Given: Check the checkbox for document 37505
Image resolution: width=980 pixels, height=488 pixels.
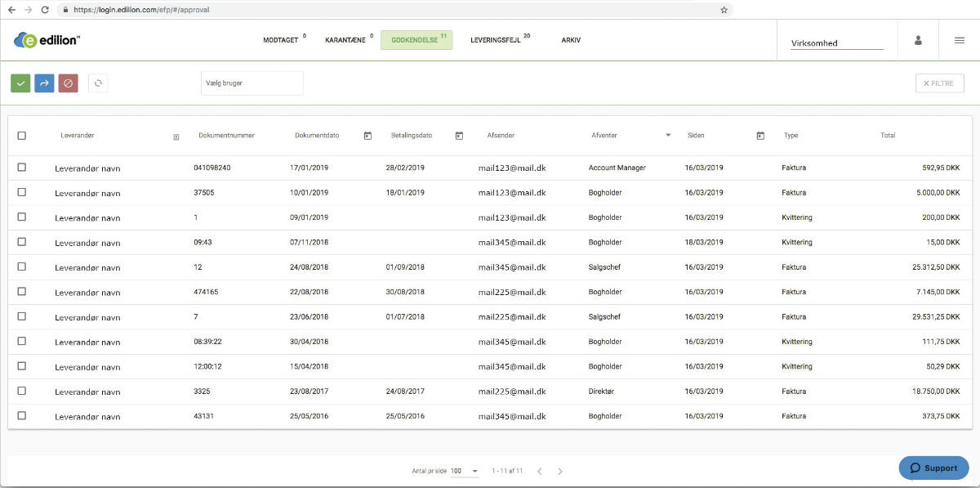Looking at the screenshot, I should tap(22, 193).
